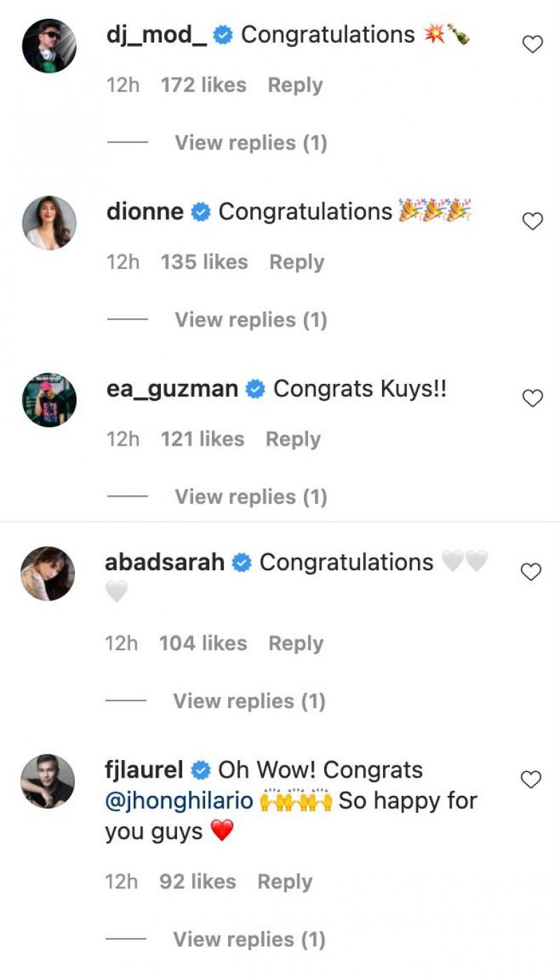Reply to dj_mod_'s comment
Image resolution: width=560 pixels, height=978 pixels.
(x=295, y=85)
